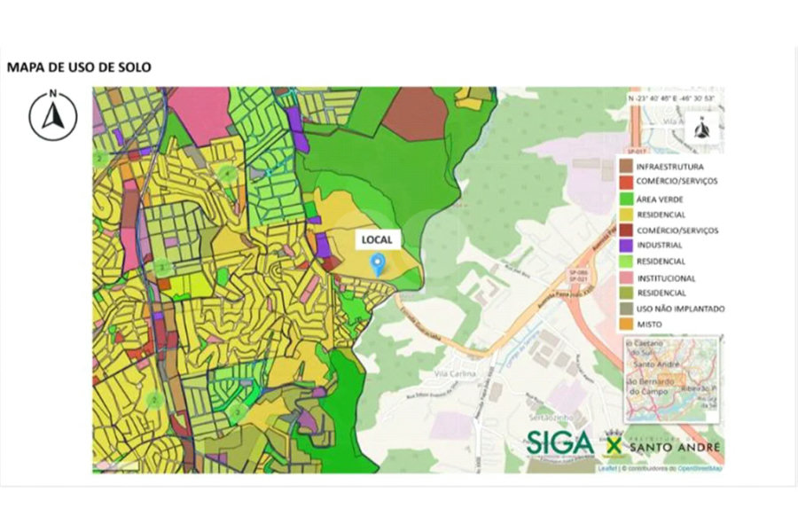Click the overview minimap thumbnail
The width and height of the screenshot is (798, 532).
[671, 379]
